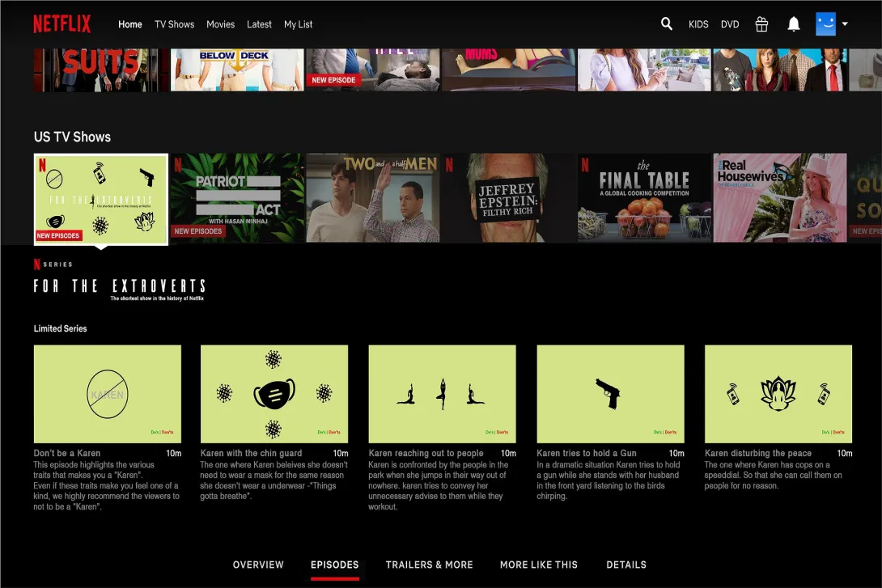This screenshot has height=588, width=882.
Task: Open For The Extroverts show tile
Action: click(101, 199)
